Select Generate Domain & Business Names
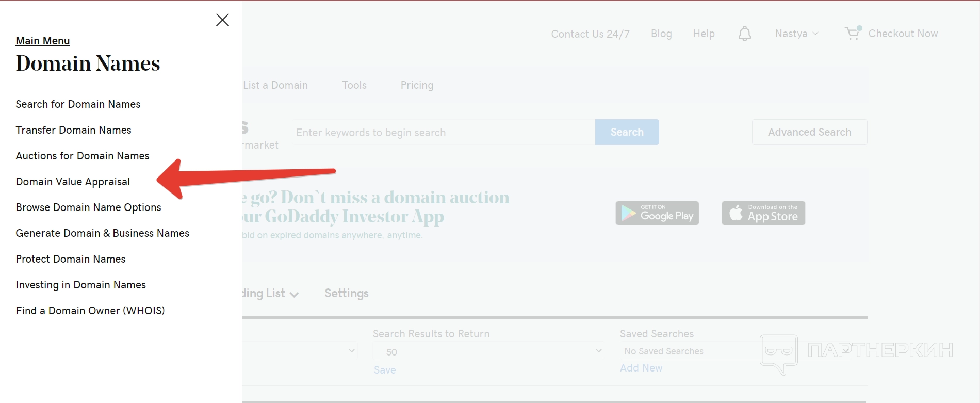The image size is (980, 403). pyautogui.click(x=102, y=233)
